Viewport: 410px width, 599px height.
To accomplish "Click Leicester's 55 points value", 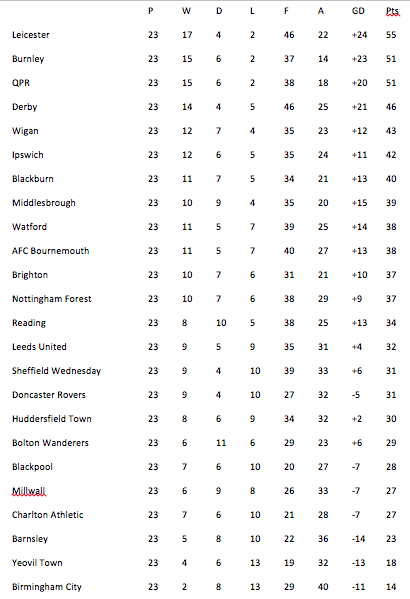I will (391, 35).
